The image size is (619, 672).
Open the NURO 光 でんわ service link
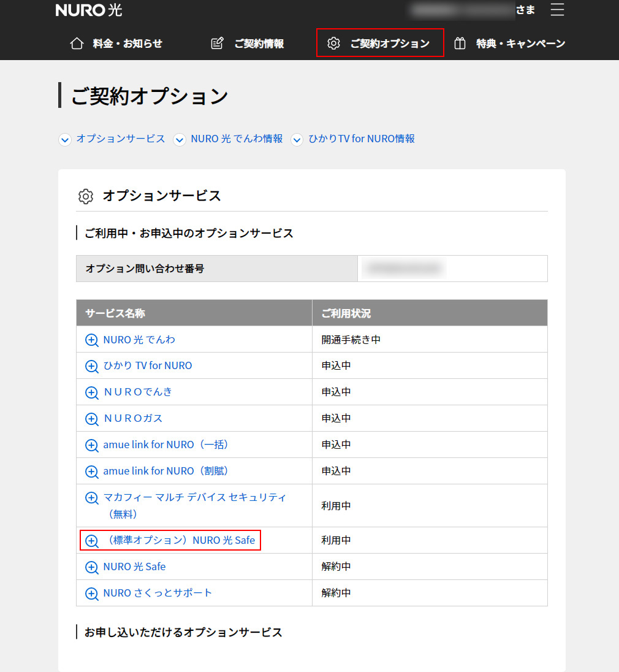[x=139, y=340]
